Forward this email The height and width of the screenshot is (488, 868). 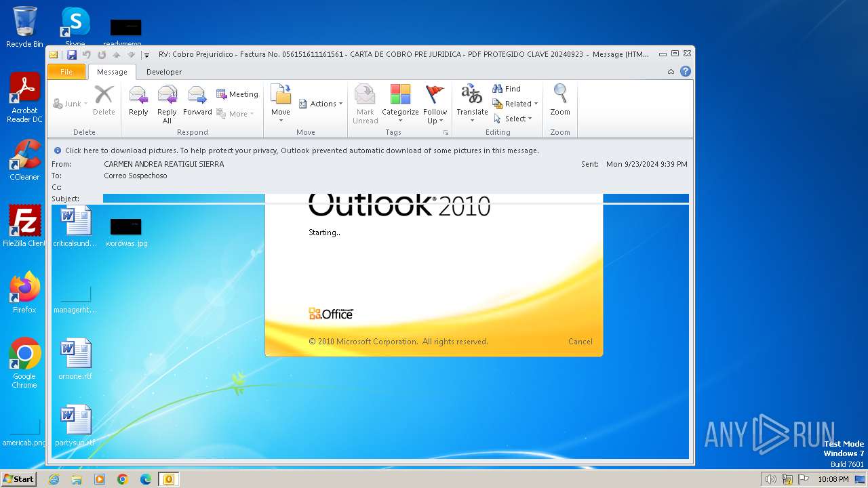coord(197,100)
